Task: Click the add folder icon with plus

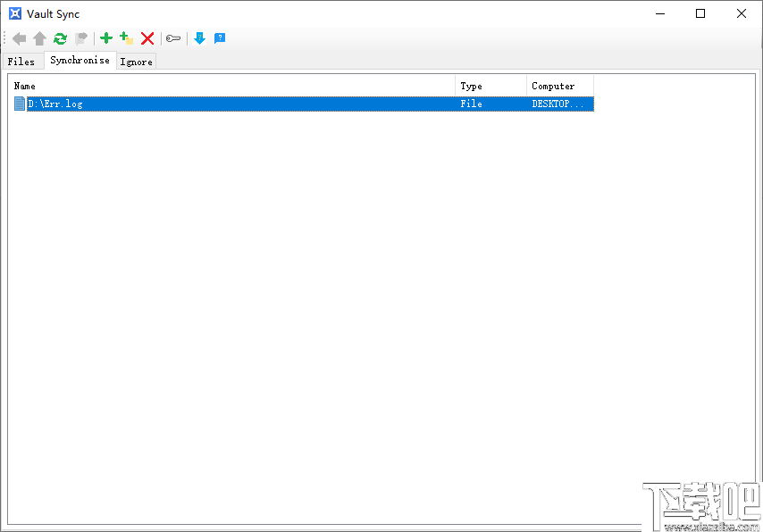Action: (x=127, y=37)
